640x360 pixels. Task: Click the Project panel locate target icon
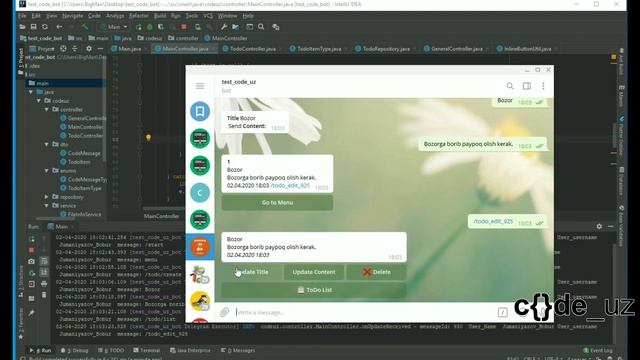(x=63, y=49)
